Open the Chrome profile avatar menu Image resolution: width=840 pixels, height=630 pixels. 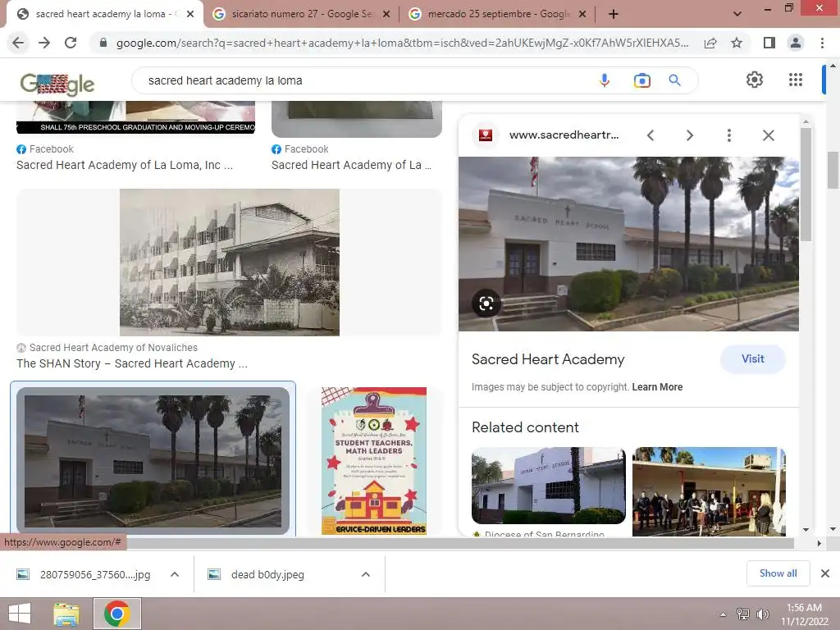click(796, 43)
